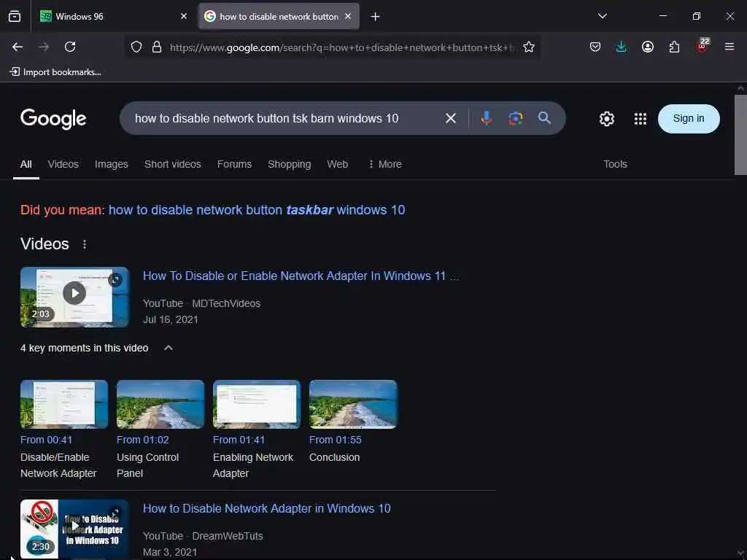Open Google quick settings gear

606,119
